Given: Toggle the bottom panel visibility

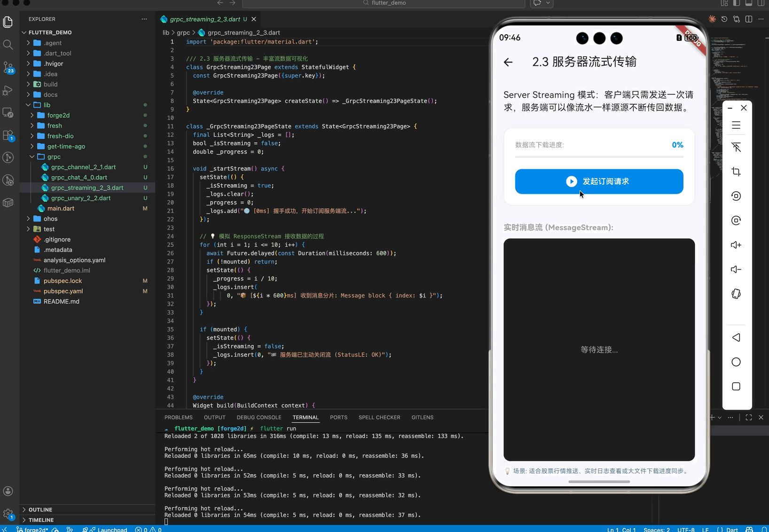Looking at the screenshot, I should coord(749,3).
